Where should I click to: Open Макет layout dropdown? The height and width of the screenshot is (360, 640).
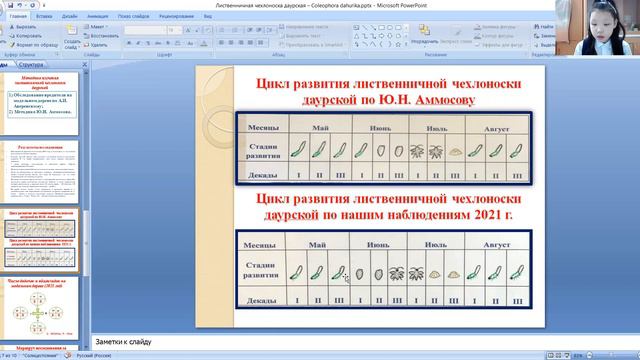(96, 27)
